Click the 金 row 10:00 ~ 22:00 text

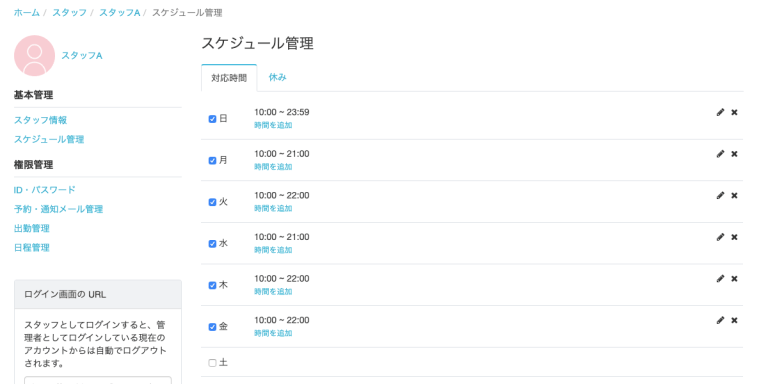pos(282,320)
